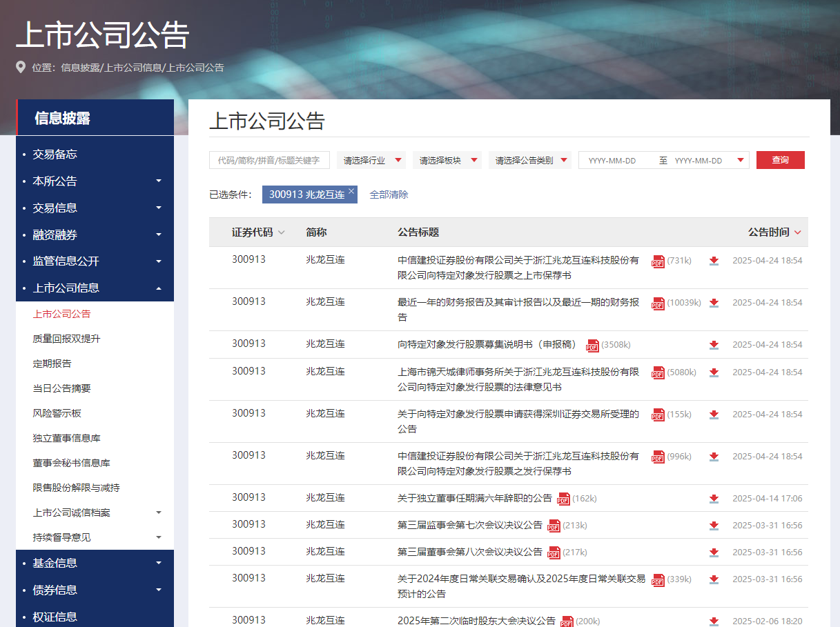Screen dimensions: 840x627
Task: Open PDF icon for 募集说明书（申报稿）
Action: pyautogui.click(x=592, y=345)
